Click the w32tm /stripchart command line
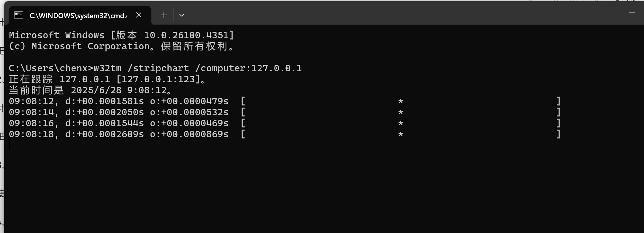Viewport: 644px width, 233px height. pos(155,68)
